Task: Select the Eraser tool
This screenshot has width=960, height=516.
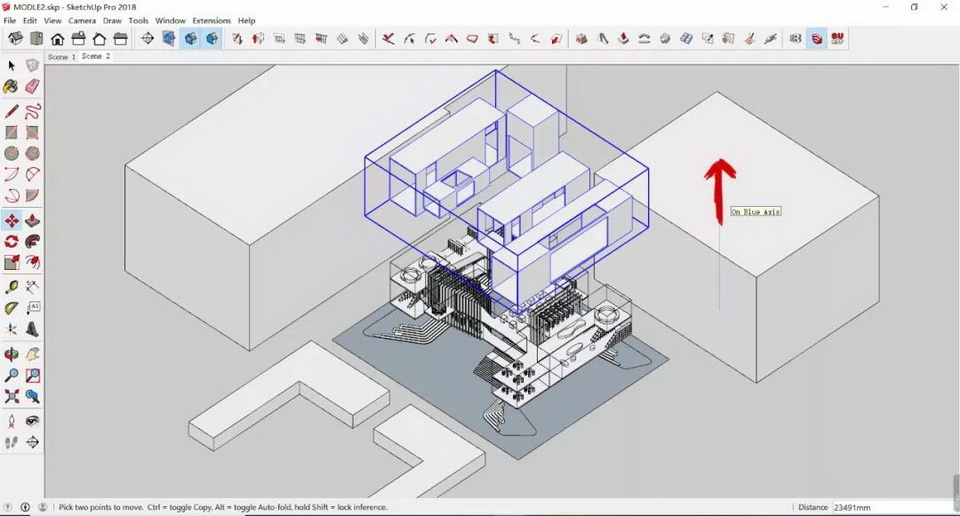Action: [32, 87]
